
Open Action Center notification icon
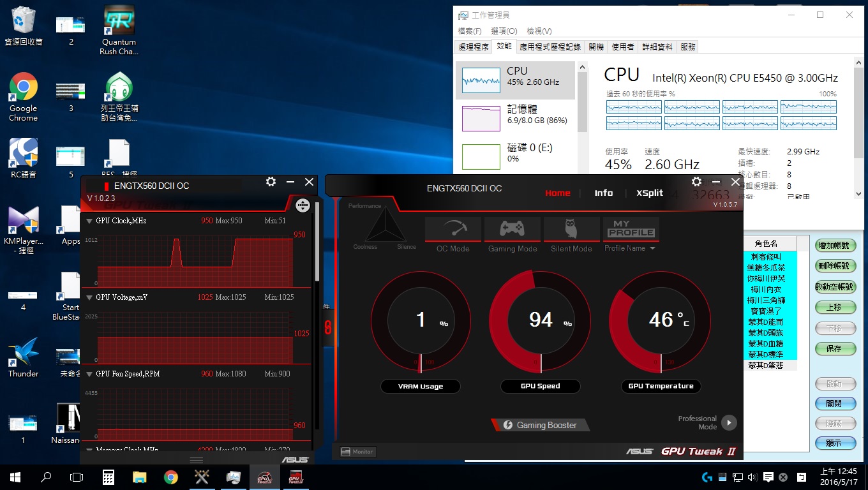click(768, 477)
